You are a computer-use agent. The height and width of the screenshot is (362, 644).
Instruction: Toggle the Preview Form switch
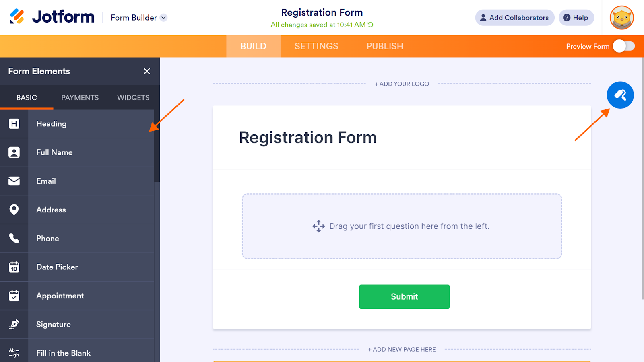(623, 46)
